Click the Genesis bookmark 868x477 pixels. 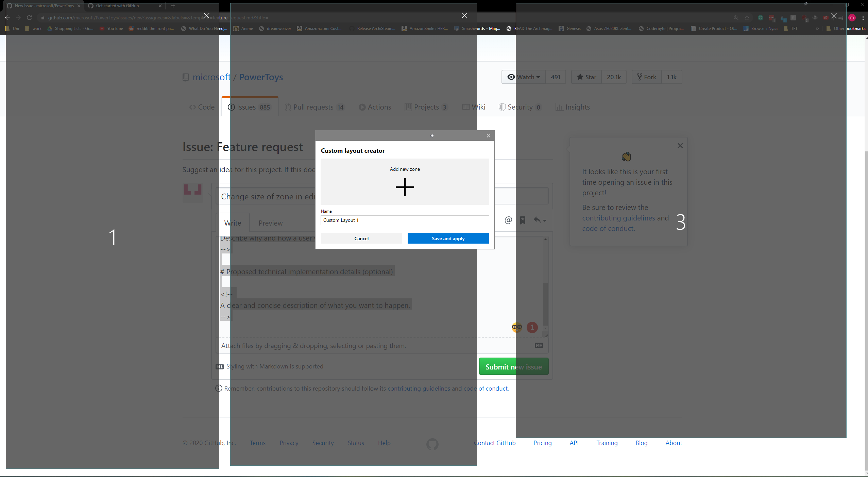coord(570,29)
